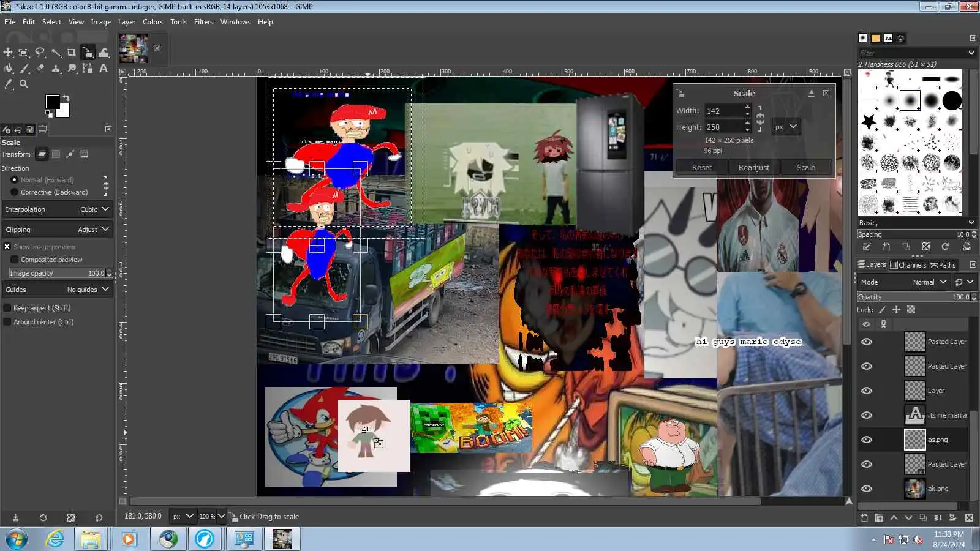Open the unit dropdown in Scale dialog
Screen dimensions: 980x551
786,127
